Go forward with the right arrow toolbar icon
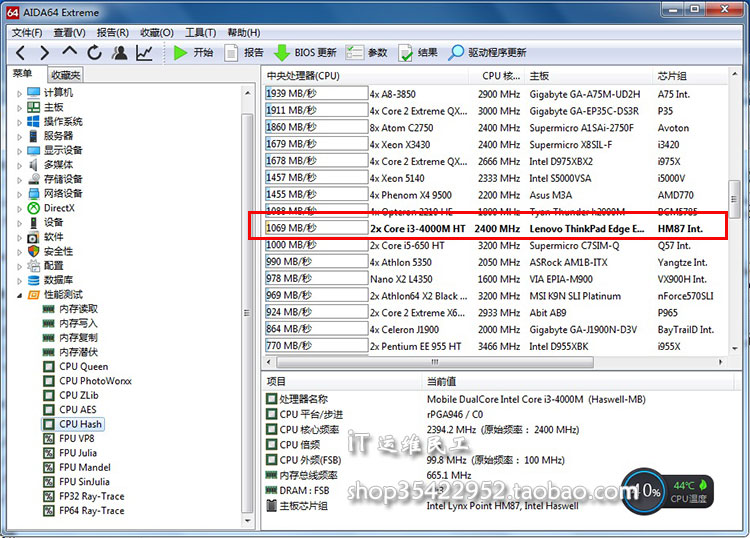750x538 pixels. pyautogui.click(x=44, y=53)
